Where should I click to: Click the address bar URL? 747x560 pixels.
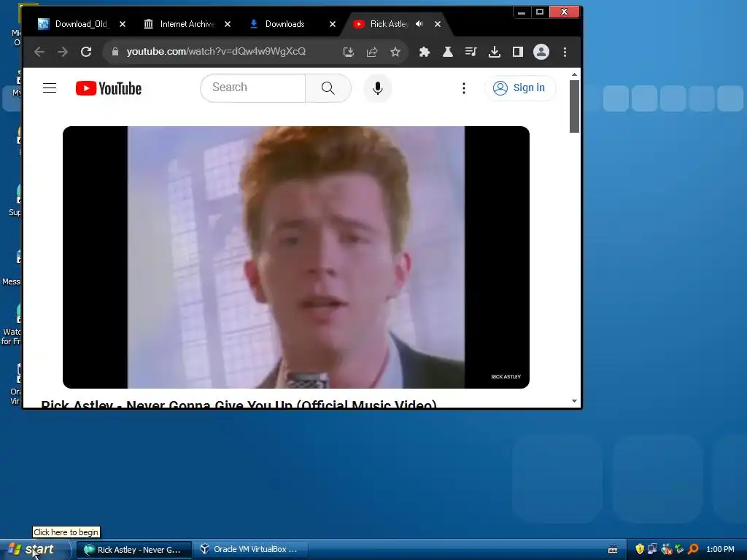[x=216, y=52]
